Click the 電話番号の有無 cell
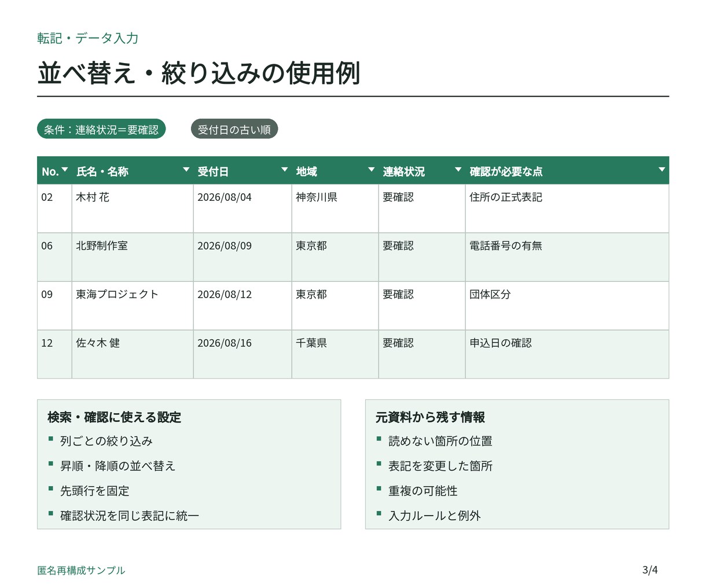This screenshot has height=588, width=706. point(567,257)
